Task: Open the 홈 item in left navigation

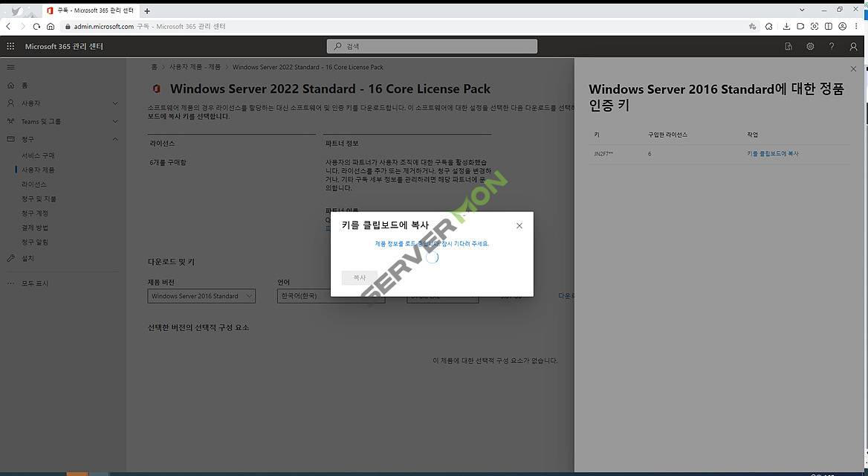Action: point(25,86)
